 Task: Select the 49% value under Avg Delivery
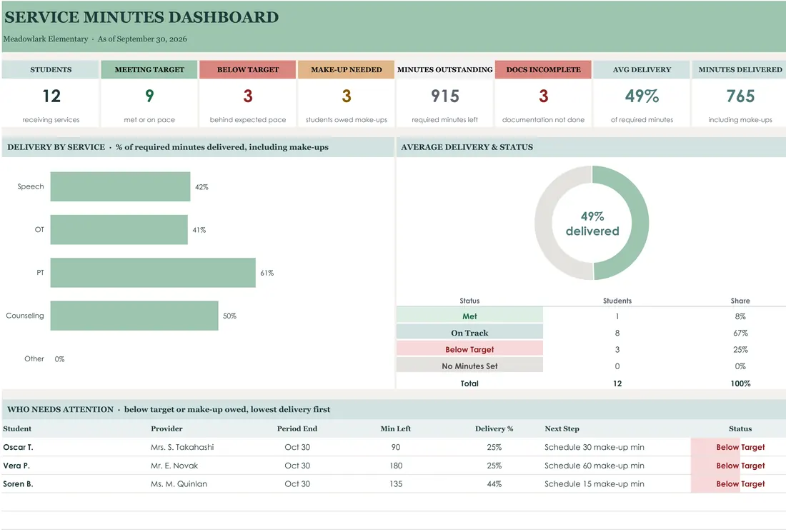642,96
